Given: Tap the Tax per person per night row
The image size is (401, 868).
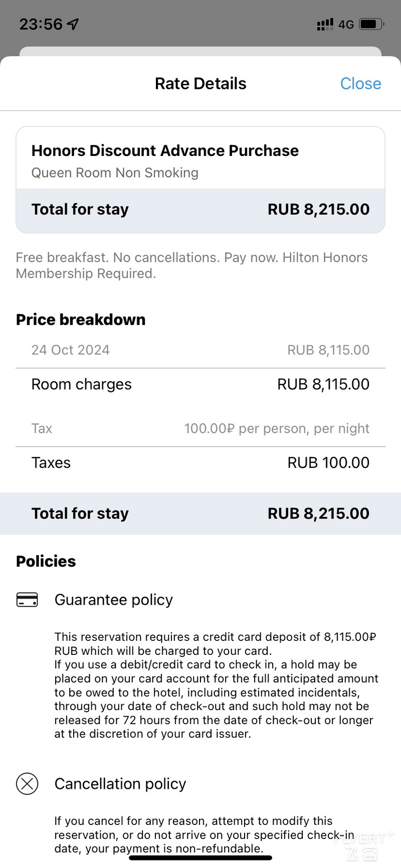Looking at the screenshot, I should coord(200,429).
